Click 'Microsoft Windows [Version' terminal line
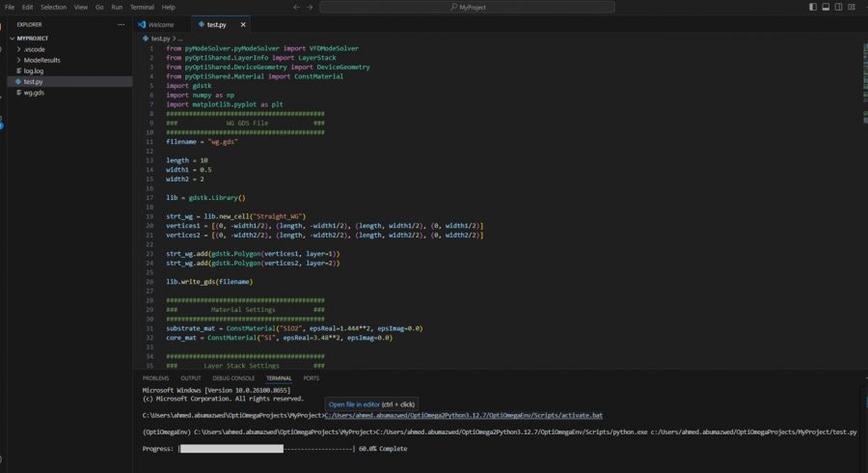Viewport: 868px width, 473px height. [216, 391]
